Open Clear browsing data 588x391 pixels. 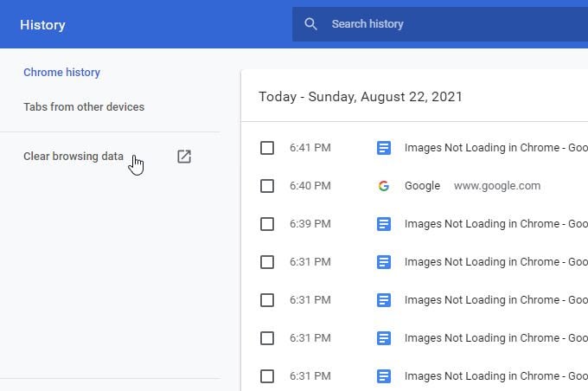tap(73, 157)
